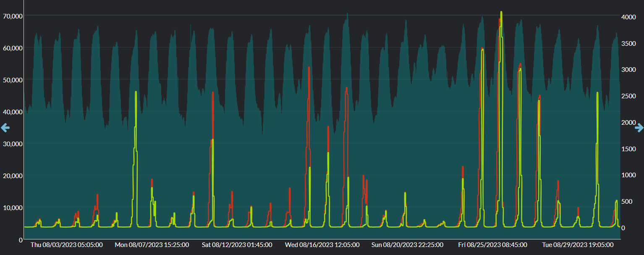Click the 50,000 left axis tick label
Screen dimensions: 644x255
pos(11,80)
